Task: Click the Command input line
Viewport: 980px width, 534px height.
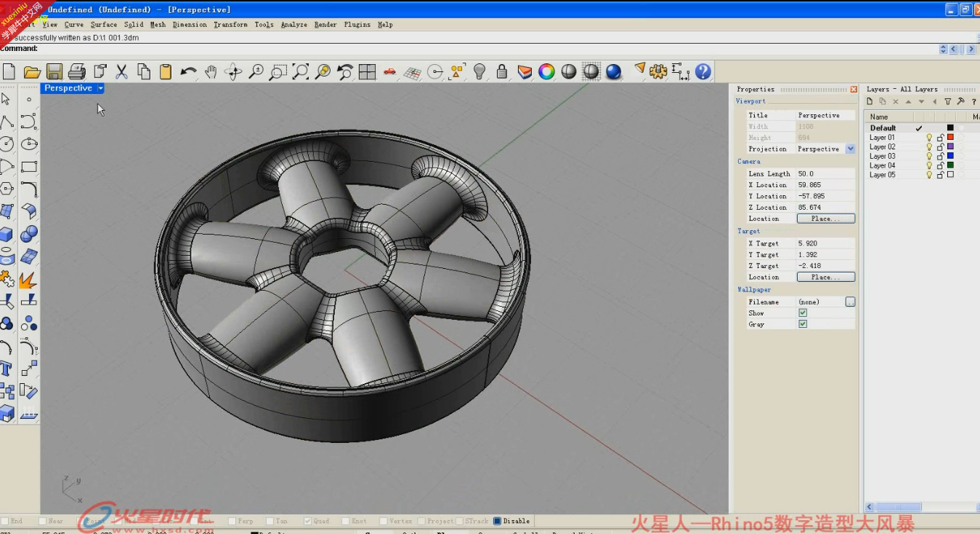Action: coord(469,49)
